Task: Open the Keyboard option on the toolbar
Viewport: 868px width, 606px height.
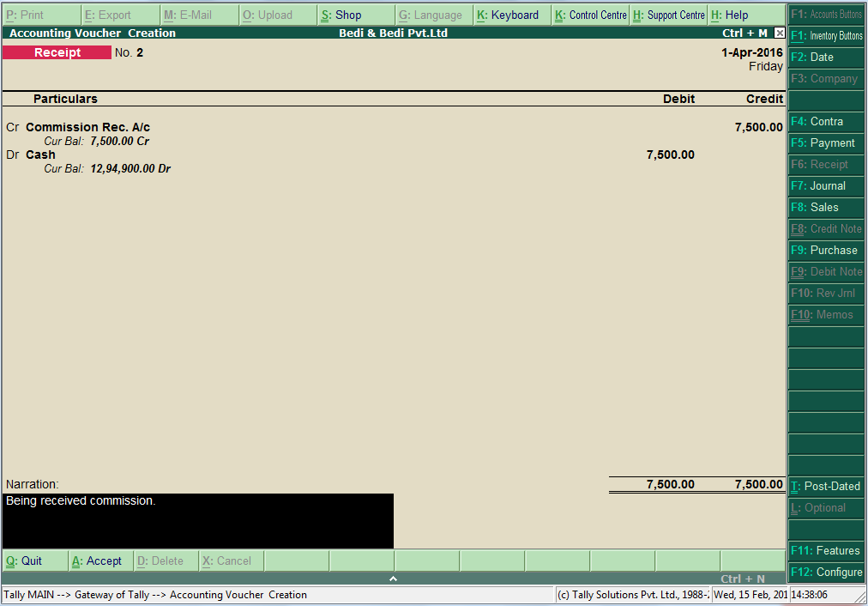Action: click(x=512, y=15)
